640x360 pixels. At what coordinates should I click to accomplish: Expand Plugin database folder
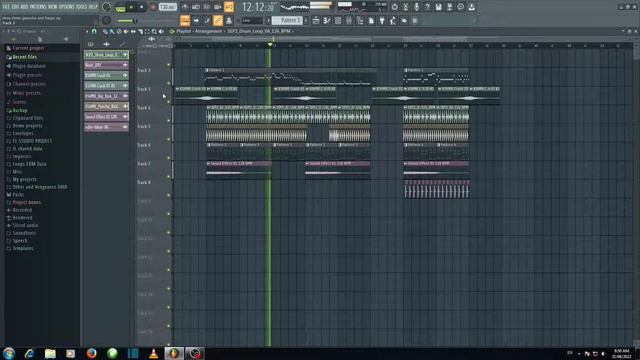coord(29,66)
